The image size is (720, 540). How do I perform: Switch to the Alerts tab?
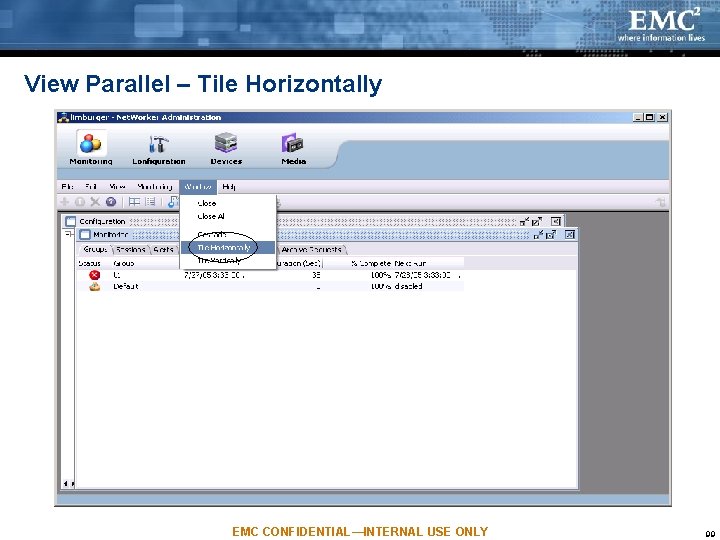(x=163, y=249)
